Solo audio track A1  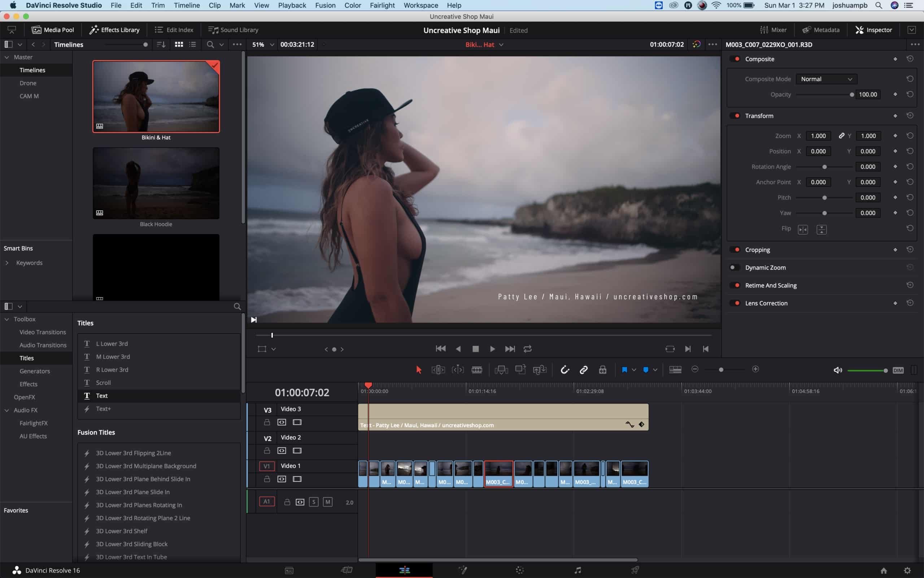(313, 502)
